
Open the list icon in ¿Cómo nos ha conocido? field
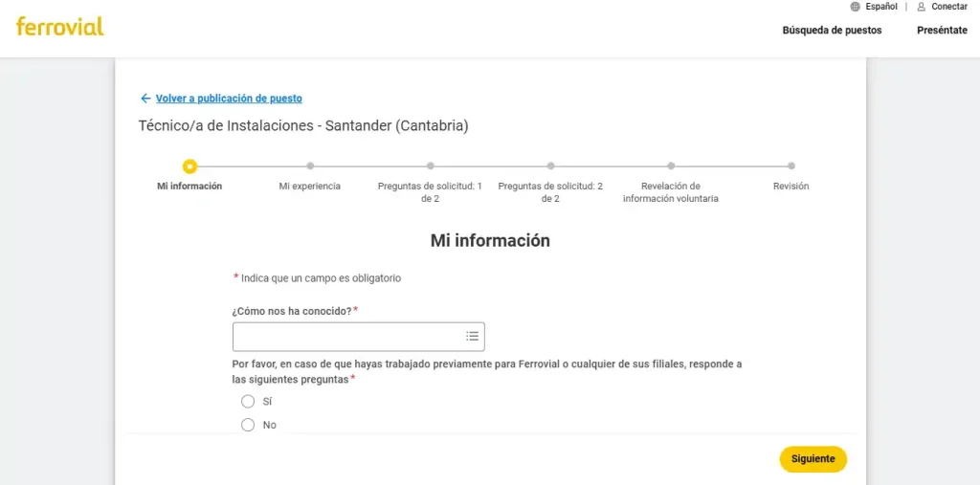coord(473,337)
